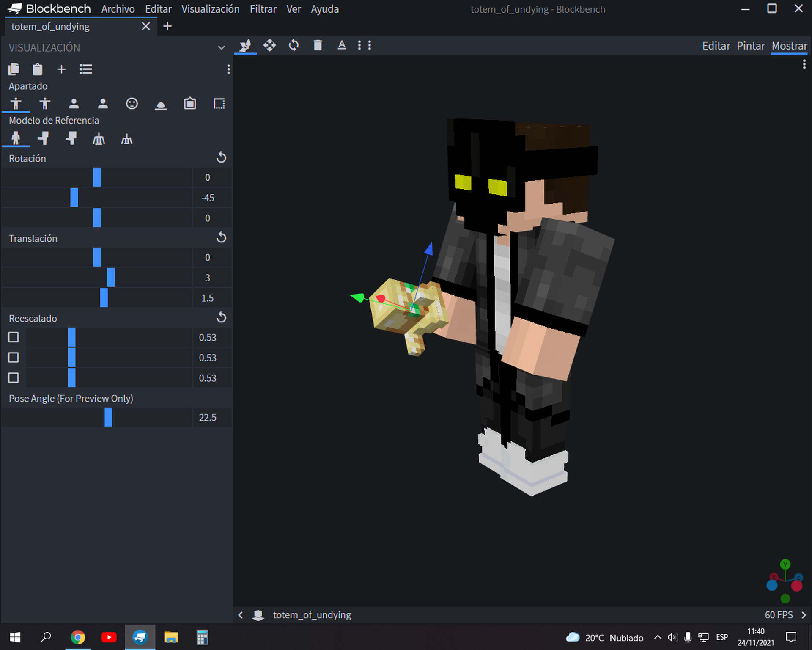Select the head slot icon under Apartado

tap(132, 103)
